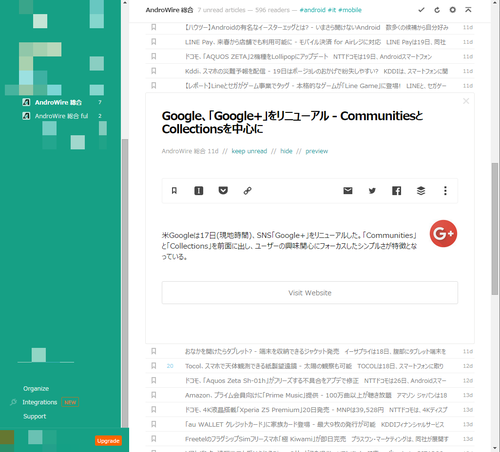
Task: Open Organize in sidebar
Action: tap(36, 389)
